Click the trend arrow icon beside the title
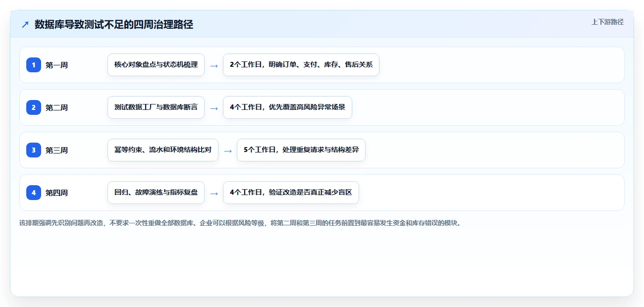Screen dimensions: 644x307 point(25,25)
